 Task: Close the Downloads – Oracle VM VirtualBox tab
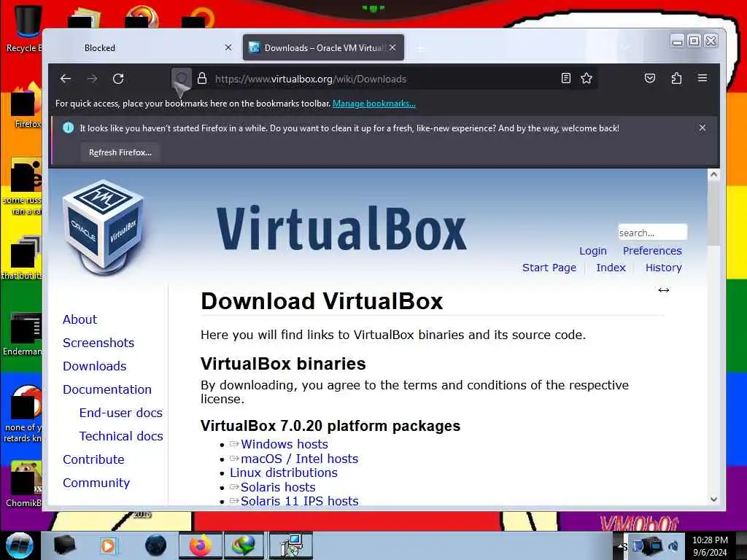point(392,47)
